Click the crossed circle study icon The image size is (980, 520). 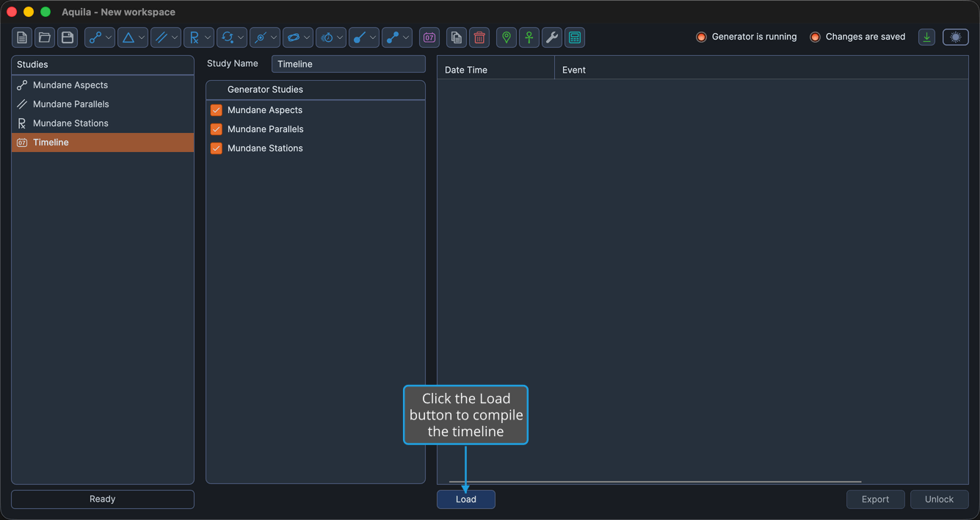tap(260, 37)
